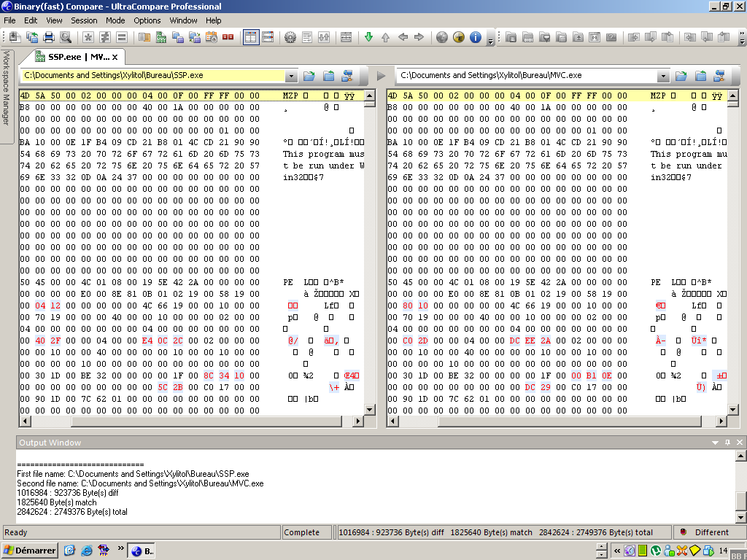
Task: Click UltraCompare taskbar button
Action: [142, 551]
